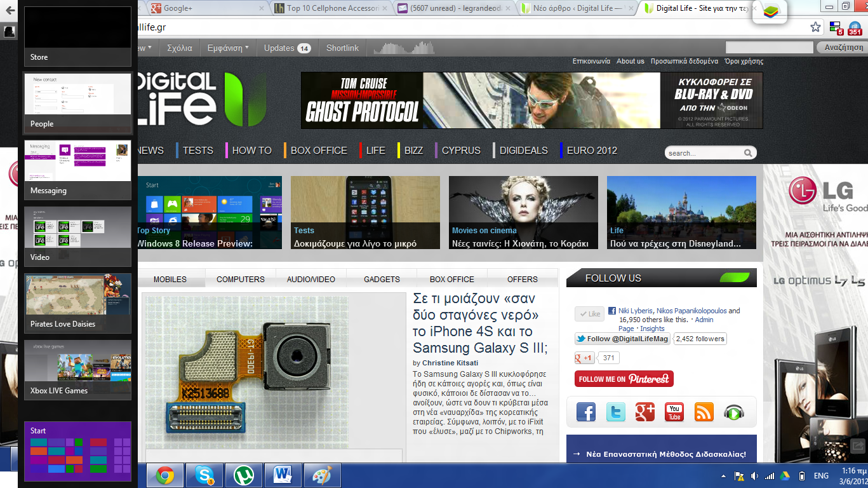868x488 pixels.
Task: Click the Αναζήτηση button
Action: tap(843, 48)
